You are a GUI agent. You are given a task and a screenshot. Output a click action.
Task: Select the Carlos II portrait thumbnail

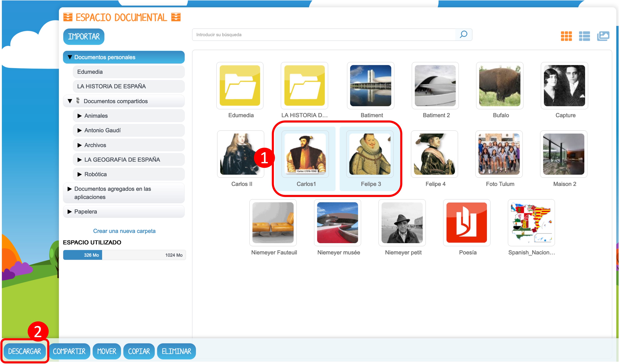240,154
